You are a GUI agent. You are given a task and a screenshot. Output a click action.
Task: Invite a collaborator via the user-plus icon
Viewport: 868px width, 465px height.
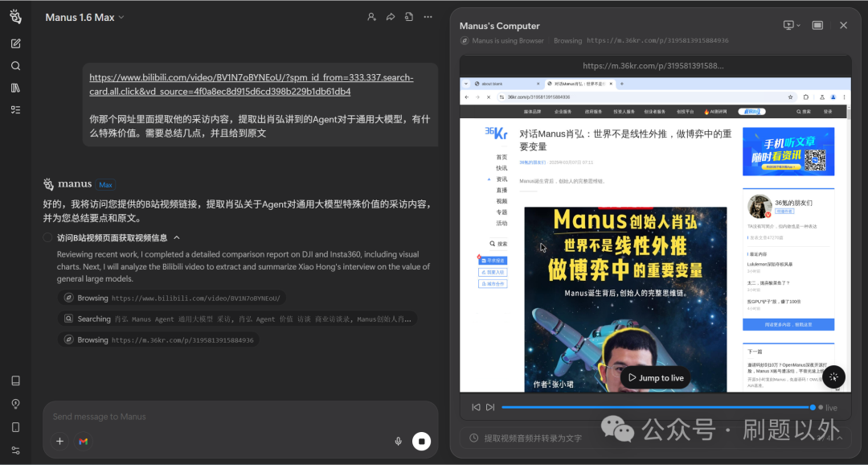pos(371,16)
